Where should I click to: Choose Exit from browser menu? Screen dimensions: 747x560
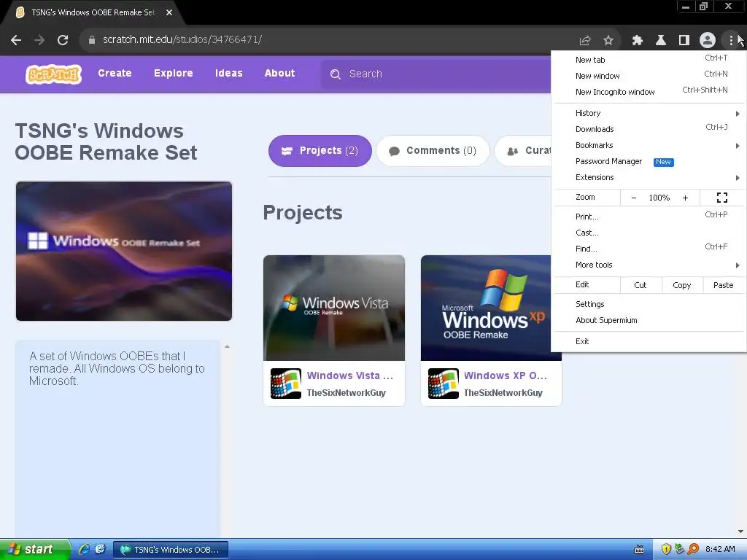click(x=649, y=341)
